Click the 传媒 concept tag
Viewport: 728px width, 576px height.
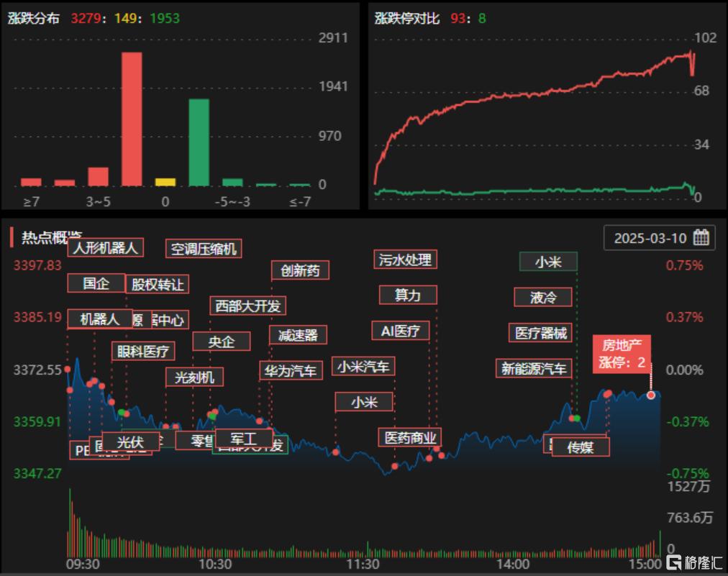(x=580, y=447)
